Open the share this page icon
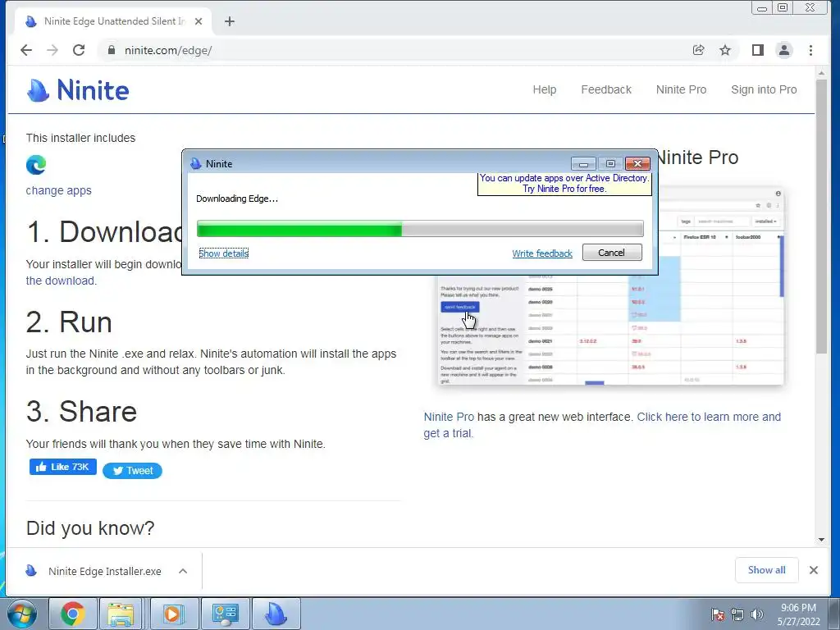The height and width of the screenshot is (630, 840). 698,50
